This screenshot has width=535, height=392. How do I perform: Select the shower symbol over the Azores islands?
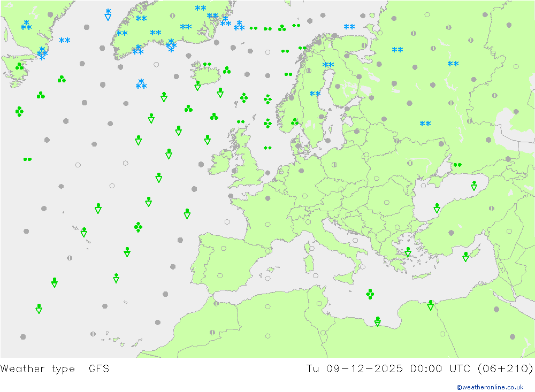84,232
